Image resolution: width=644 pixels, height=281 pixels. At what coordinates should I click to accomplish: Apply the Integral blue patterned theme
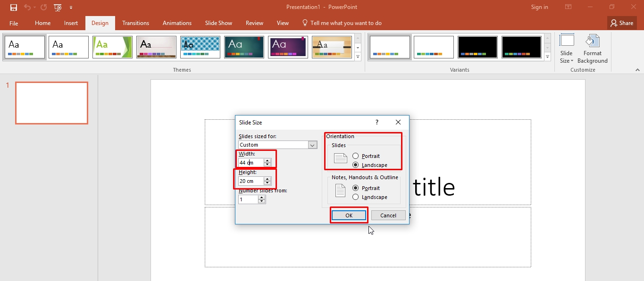point(200,47)
